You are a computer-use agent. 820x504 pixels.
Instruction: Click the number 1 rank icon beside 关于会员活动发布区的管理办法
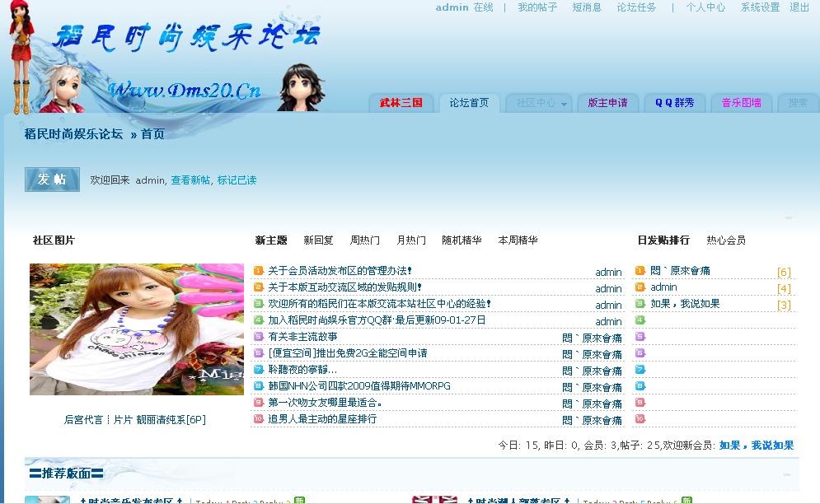[258, 271]
